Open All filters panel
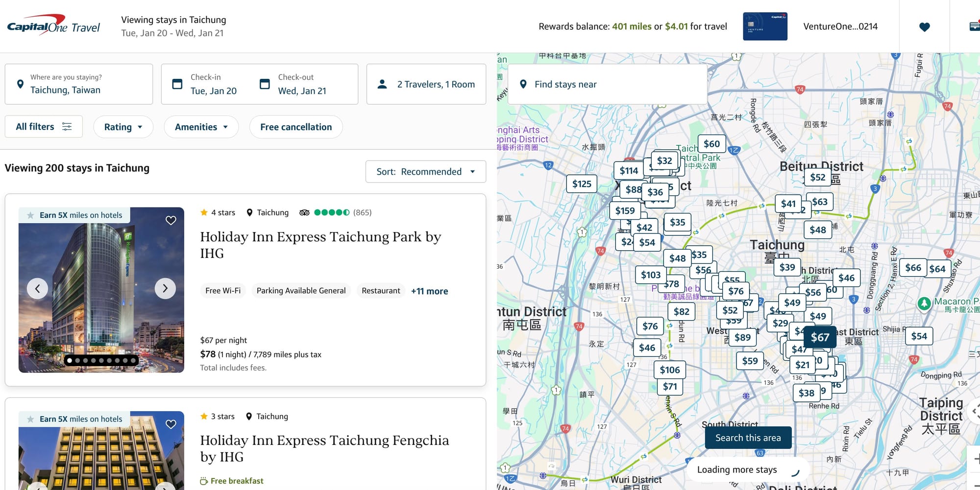 pyautogui.click(x=44, y=127)
